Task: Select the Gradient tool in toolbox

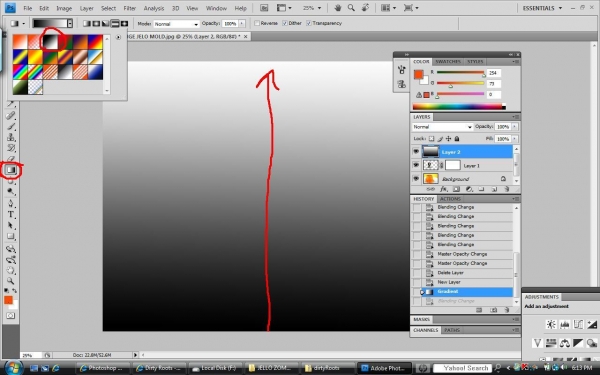Action: (11, 170)
